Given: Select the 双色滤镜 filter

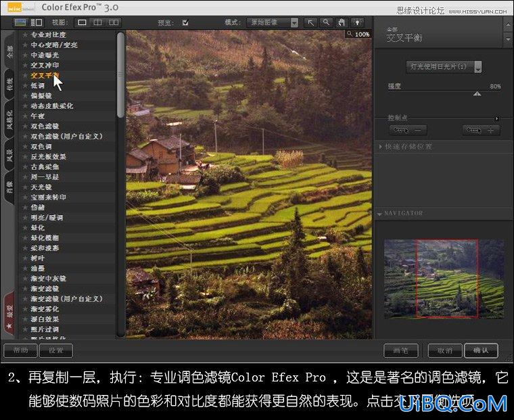Looking at the screenshot, I should (45, 126).
